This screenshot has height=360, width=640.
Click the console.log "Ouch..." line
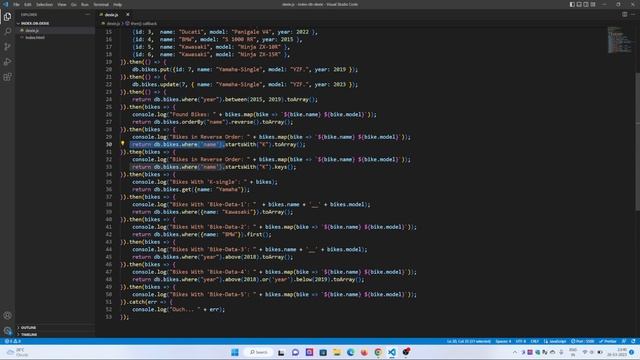[178, 309]
